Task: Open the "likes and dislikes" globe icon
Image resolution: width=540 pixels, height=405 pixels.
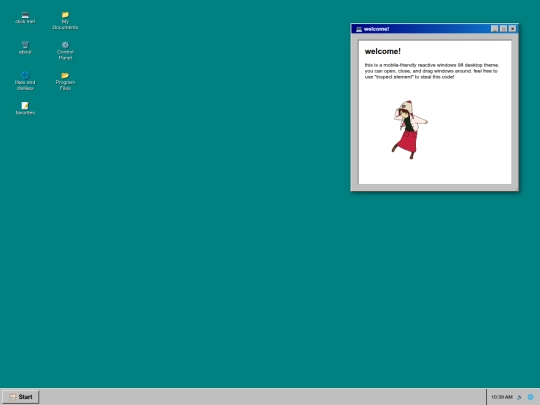Action: 25,81
